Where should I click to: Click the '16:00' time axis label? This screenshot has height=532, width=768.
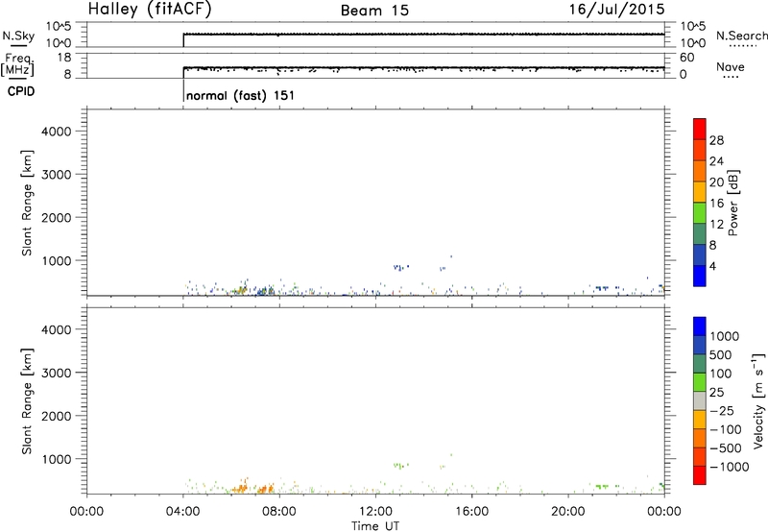coord(471,512)
